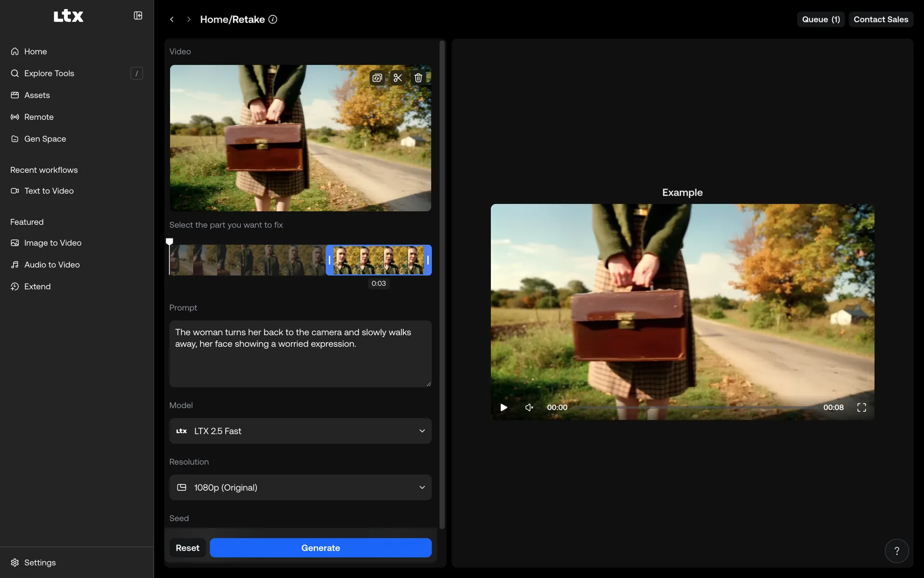Screen dimensions: 924x578
Task: Open the example video in fullscreen
Action: [x=861, y=407]
